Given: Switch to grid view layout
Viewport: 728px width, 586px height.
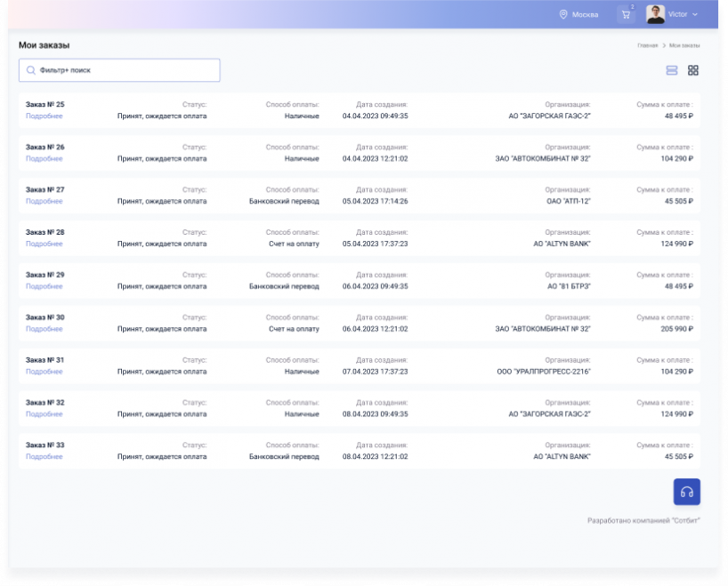Looking at the screenshot, I should (x=693, y=70).
